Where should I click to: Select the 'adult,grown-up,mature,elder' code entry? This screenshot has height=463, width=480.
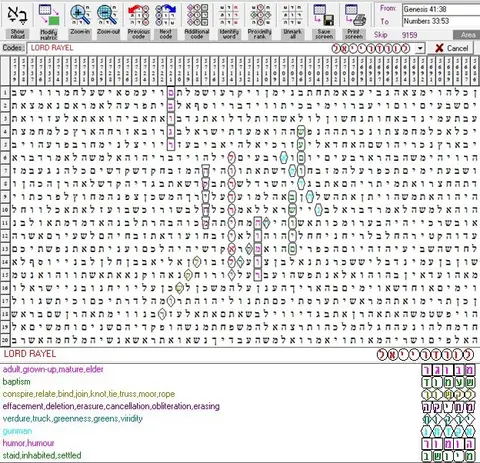[x=53, y=369]
